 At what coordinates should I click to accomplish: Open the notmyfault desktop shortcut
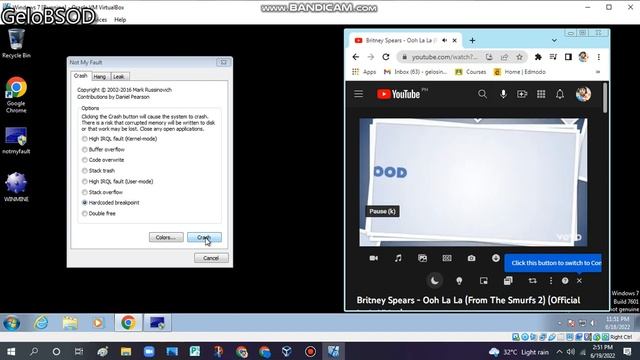[x=16, y=141]
